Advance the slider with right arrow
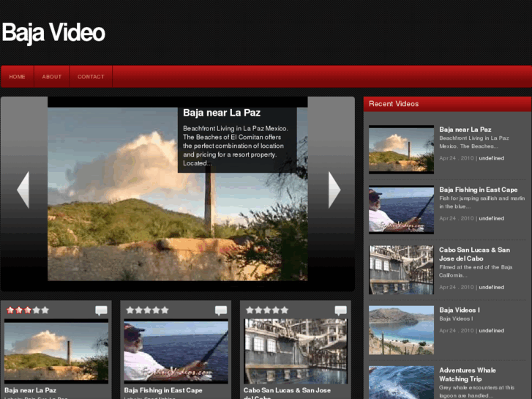This screenshot has height=399, width=532. coord(334,190)
